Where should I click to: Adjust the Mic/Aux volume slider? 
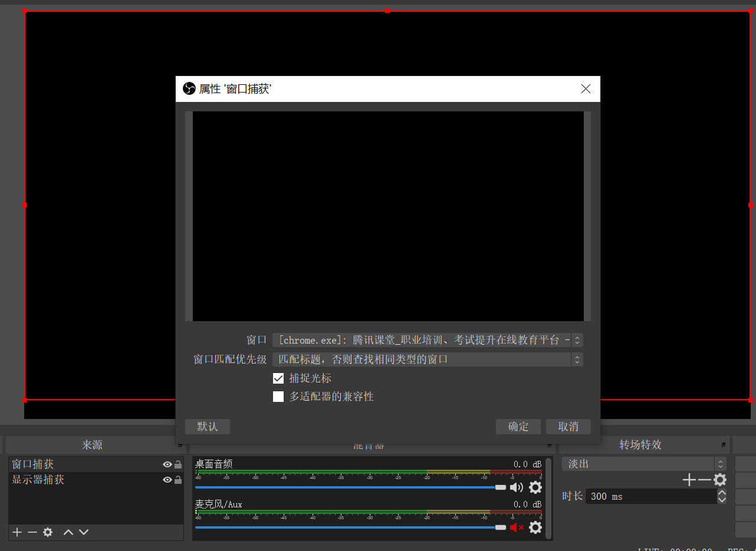(x=350, y=527)
